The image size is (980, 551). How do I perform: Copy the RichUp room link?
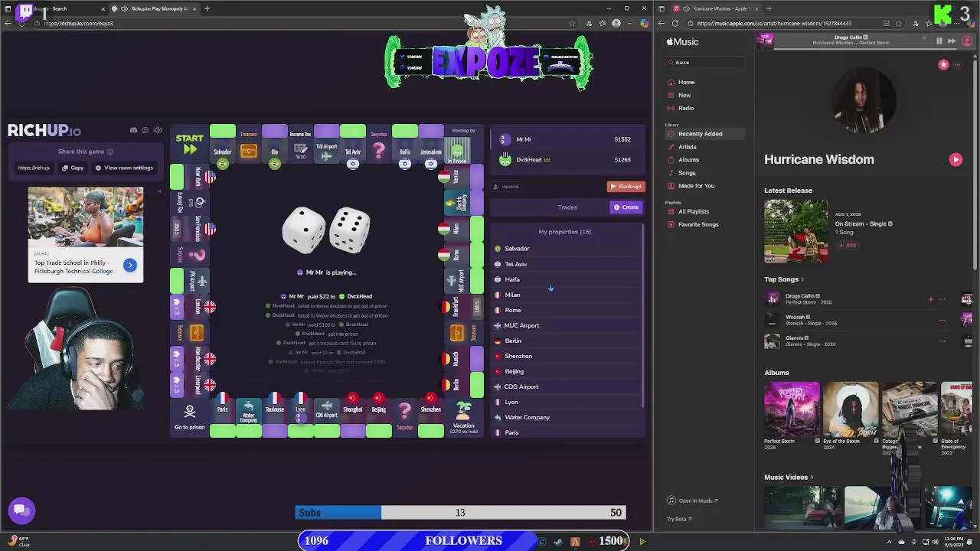tap(73, 168)
